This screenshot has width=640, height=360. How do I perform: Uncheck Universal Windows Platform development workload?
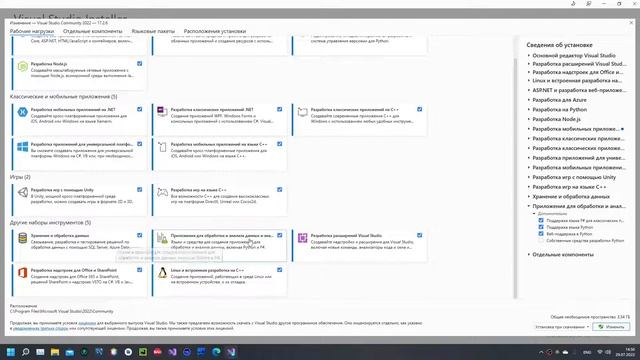pos(140,144)
